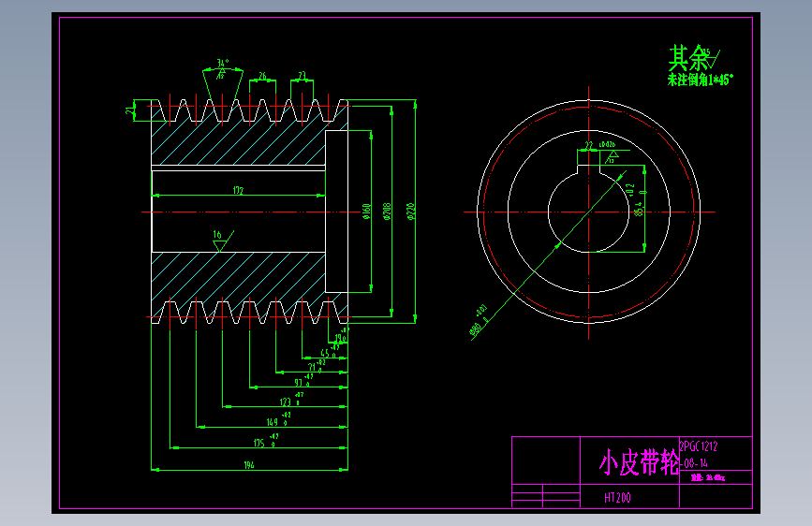The image size is (812, 526).
Task: Click the '196' overall length dimension
Action: click(249, 465)
